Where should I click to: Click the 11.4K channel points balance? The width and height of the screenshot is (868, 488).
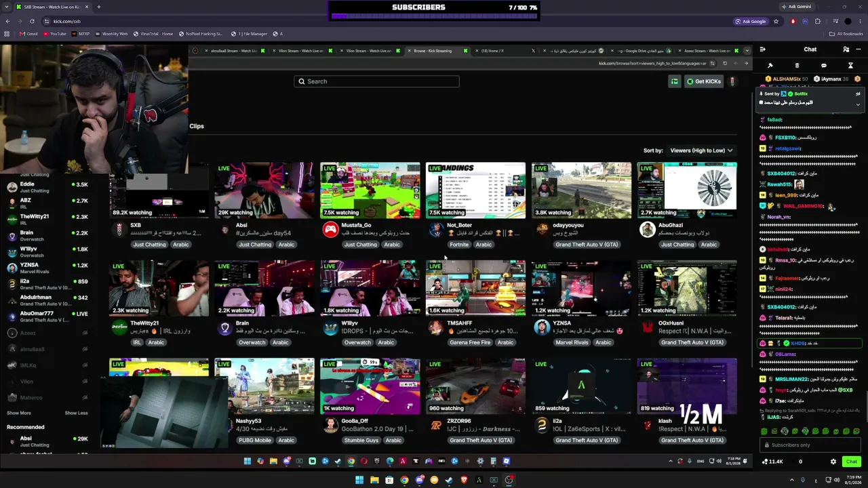pos(773,462)
